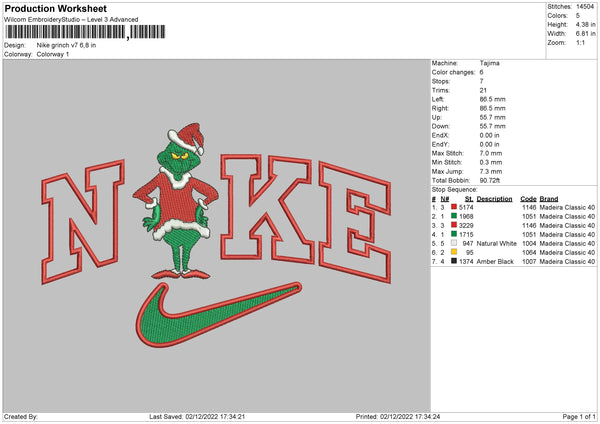The width and height of the screenshot is (600, 424).
Task: Click the St. column header
Action: tap(469, 199)
